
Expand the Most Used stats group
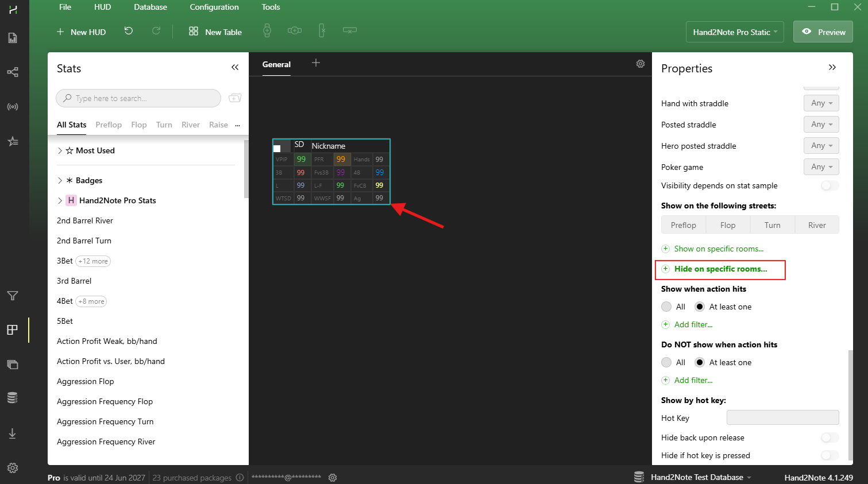tap(60, 150)
